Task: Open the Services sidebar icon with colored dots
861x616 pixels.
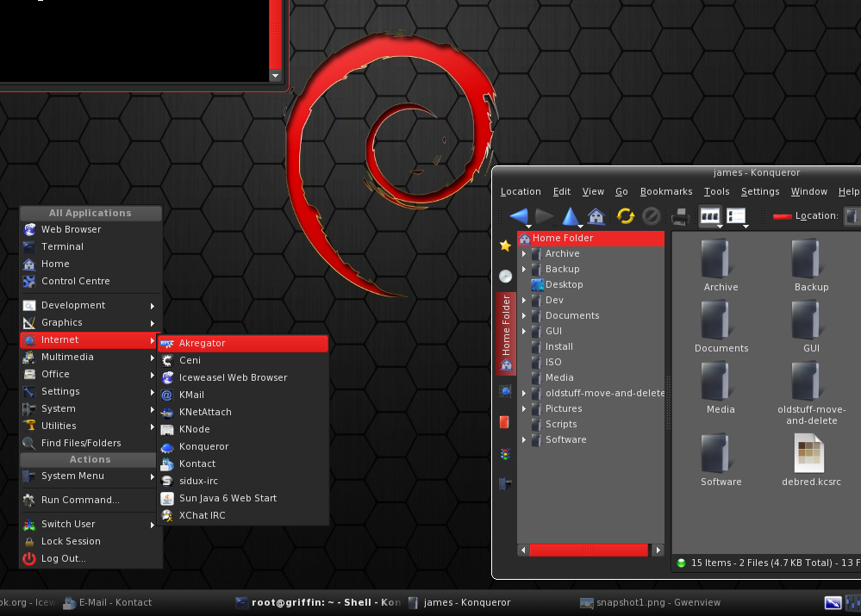Action: (x=505, y=453)
